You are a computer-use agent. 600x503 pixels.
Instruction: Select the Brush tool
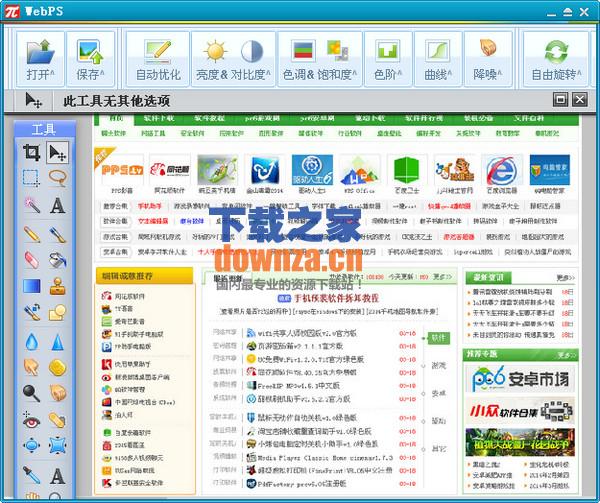coord(57,234)
